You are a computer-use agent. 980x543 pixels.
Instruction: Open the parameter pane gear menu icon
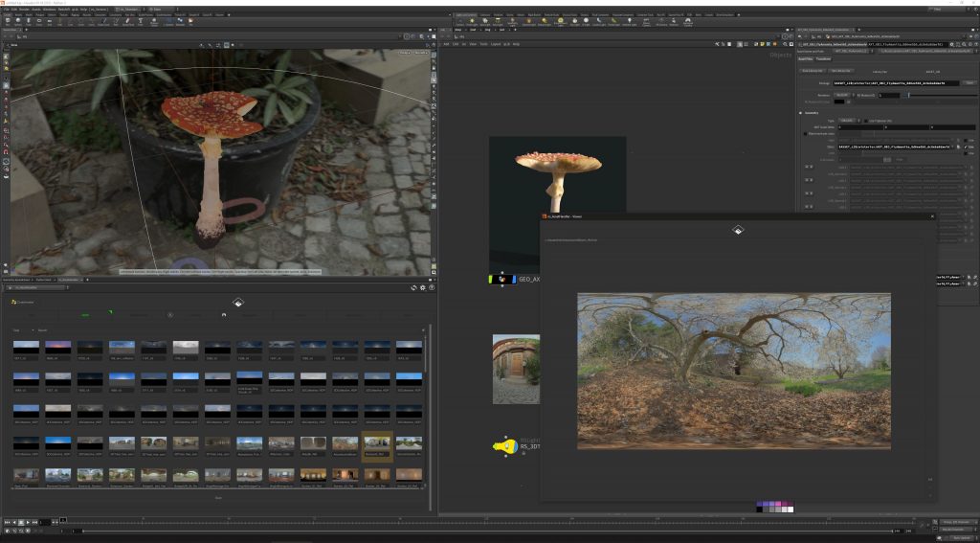tap(950, 44)
